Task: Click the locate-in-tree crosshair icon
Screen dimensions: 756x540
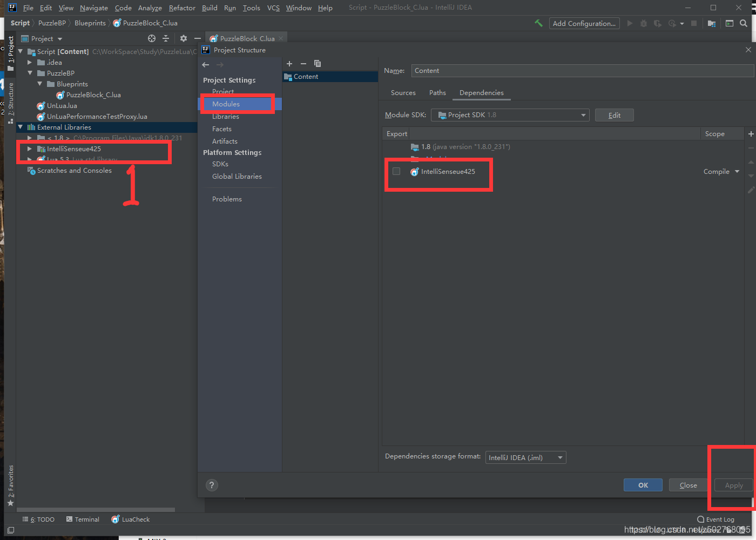Action: [152, 38]
